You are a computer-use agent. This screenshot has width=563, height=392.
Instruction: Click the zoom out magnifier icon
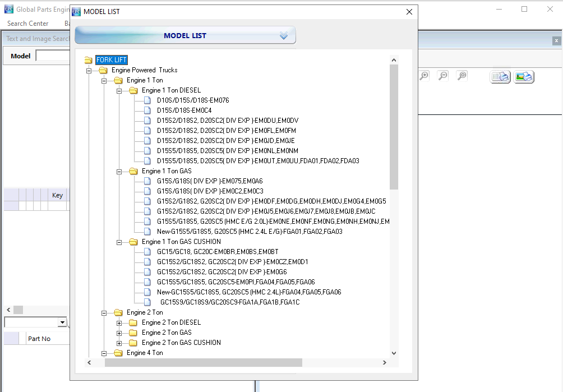tap(444, 76)
